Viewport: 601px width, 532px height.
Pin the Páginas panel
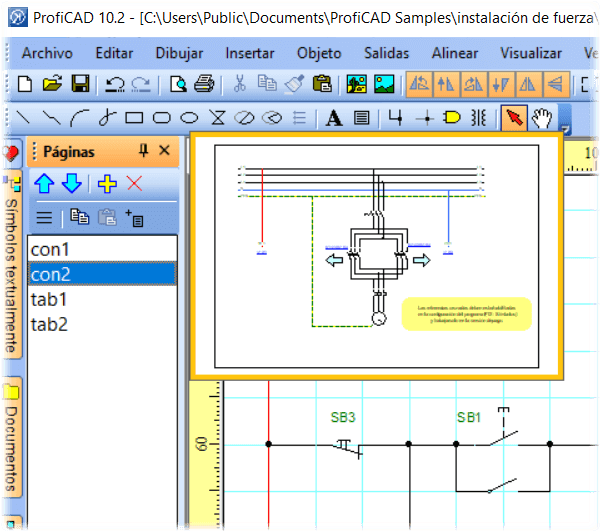pos(144,151)
